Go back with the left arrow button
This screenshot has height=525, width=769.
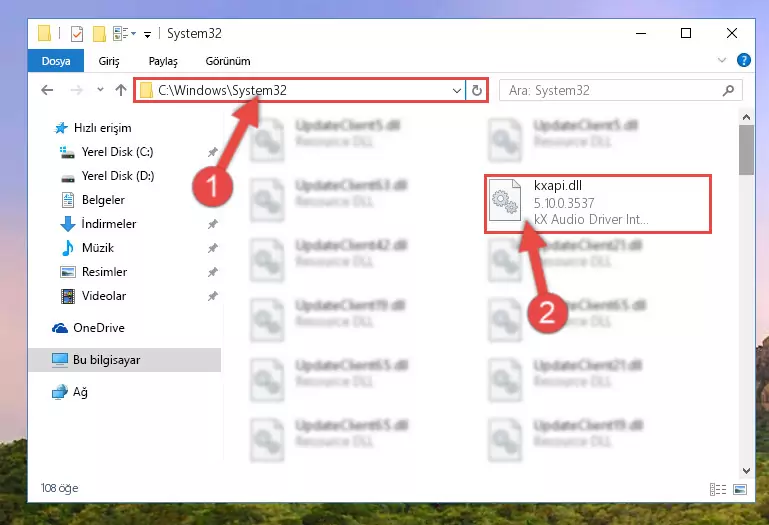point(47,90)
